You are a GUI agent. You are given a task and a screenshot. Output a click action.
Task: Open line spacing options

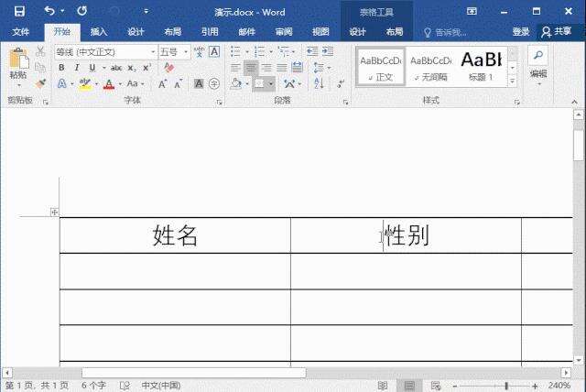320,68
